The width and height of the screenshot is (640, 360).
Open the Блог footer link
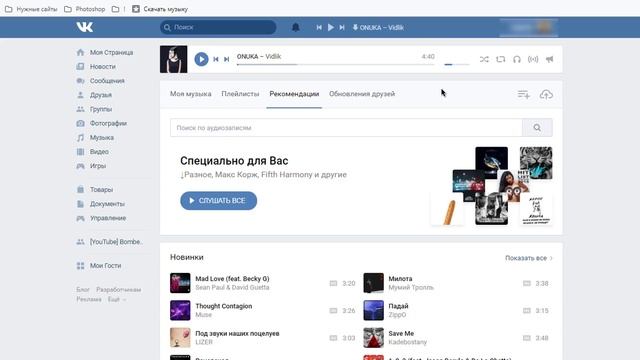tap(83, 289)
